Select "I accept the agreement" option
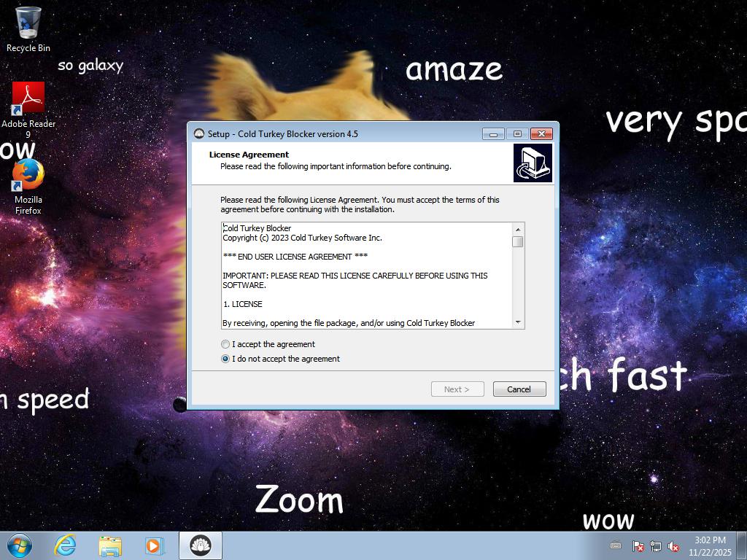The image size is (747, 560). [225, 344]
